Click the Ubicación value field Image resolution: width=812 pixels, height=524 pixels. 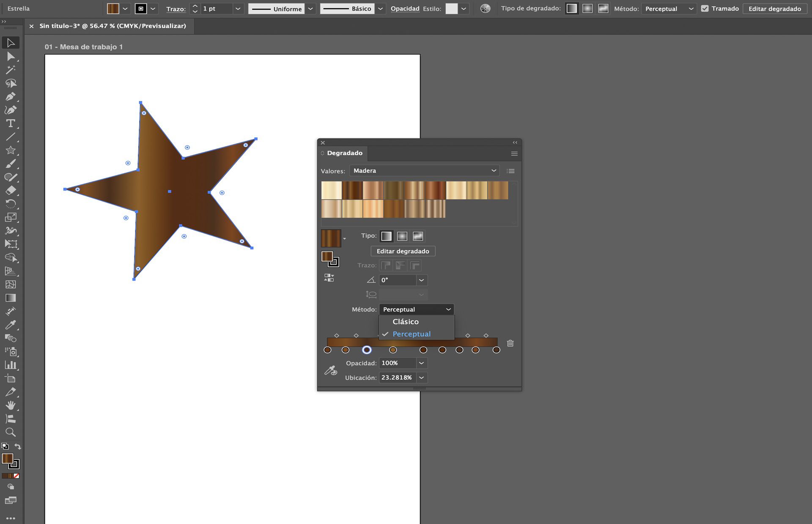pos(398,377)
